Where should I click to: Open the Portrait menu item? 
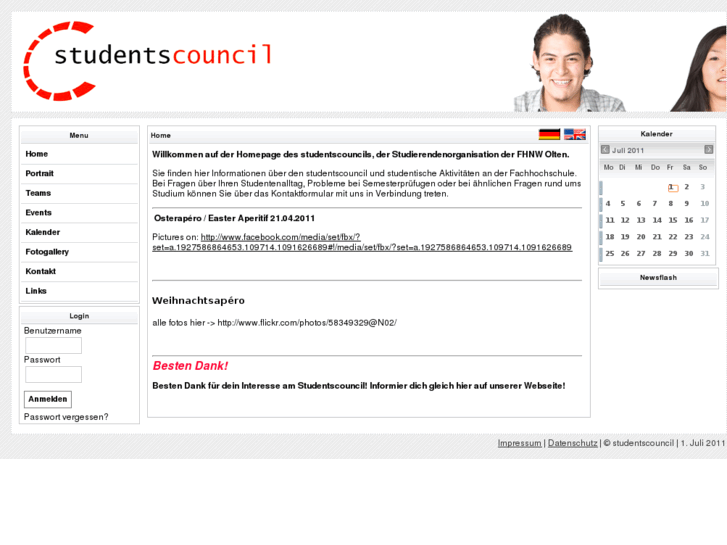coord(79,173)
